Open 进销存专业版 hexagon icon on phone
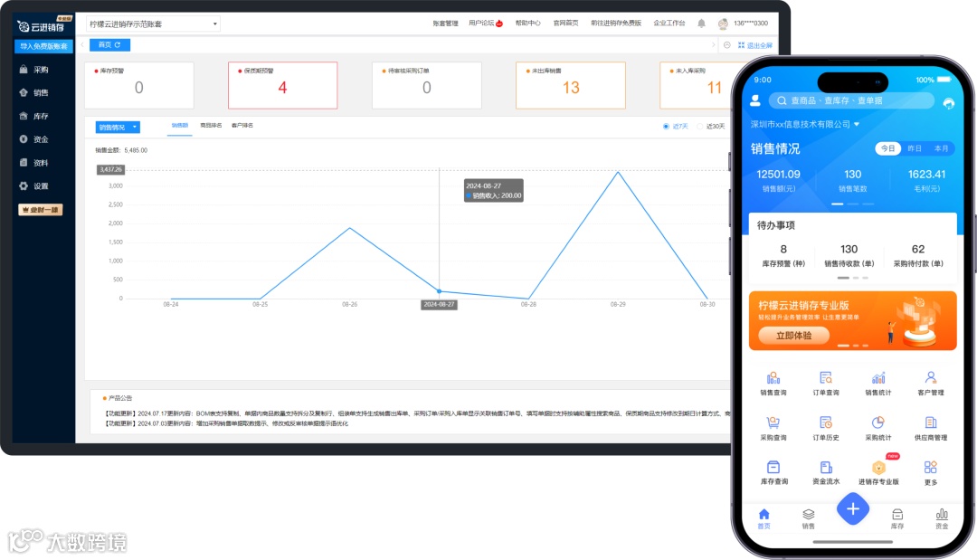The width and height of the screenshot is (977, 560). point(877,467)
